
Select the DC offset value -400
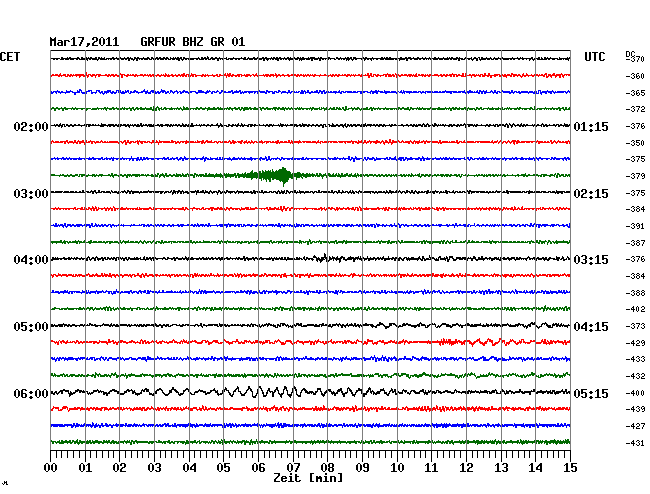tap(635, 393)
